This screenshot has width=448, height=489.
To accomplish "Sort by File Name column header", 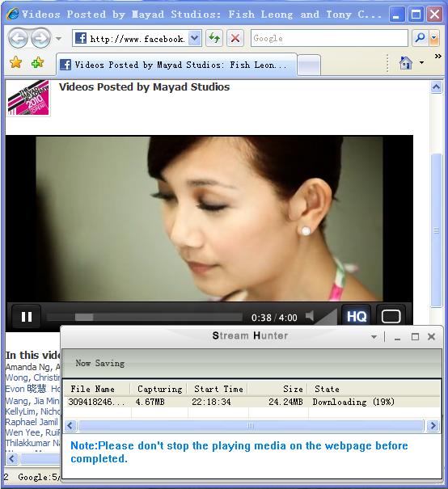I will click(x=97, y=389).
